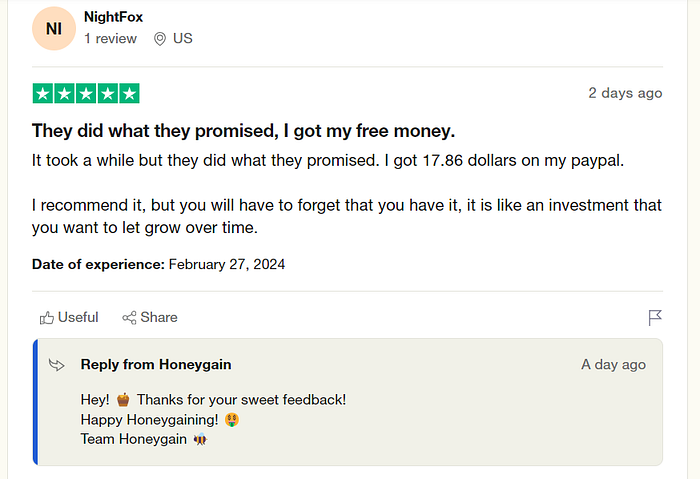700x479 pixels.
Task: Click the '2 days ago' review timestamp
Action: pos(625,93)
